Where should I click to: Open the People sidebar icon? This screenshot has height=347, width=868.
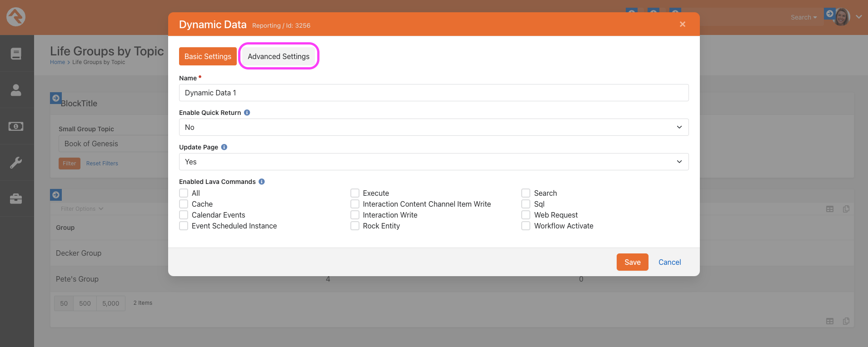16,90
